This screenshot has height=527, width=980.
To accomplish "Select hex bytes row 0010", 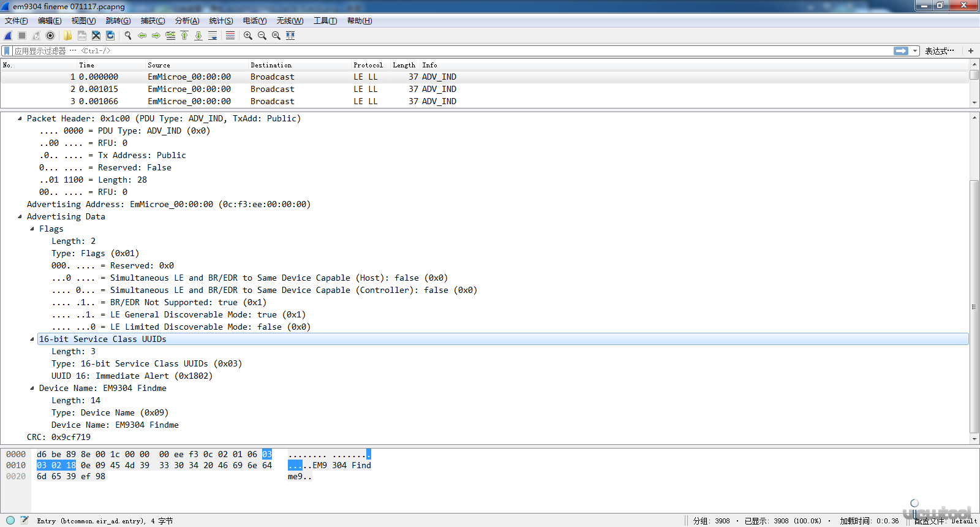I will click(153, 465).
